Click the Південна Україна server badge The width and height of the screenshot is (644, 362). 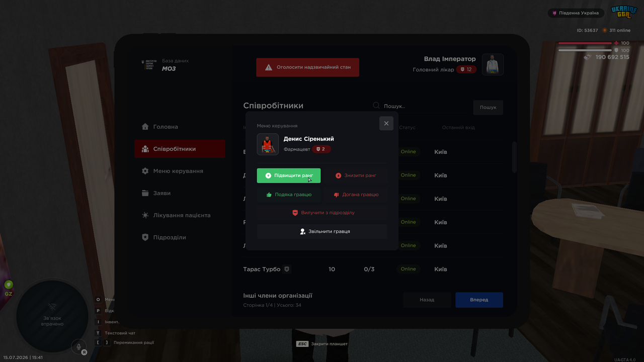(x=576, y=13)
